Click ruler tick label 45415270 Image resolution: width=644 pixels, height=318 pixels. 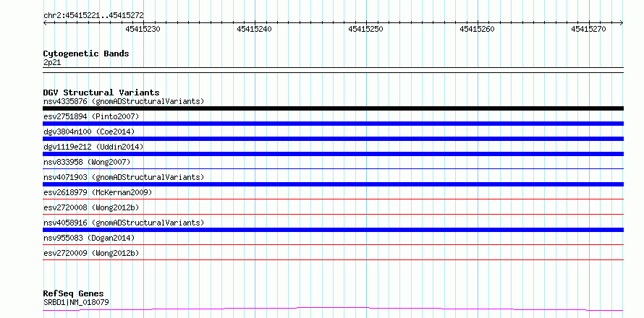(x=588, y=29)
